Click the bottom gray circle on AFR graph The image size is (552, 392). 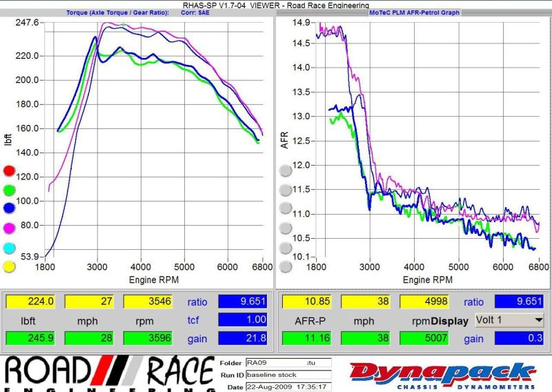285,266
